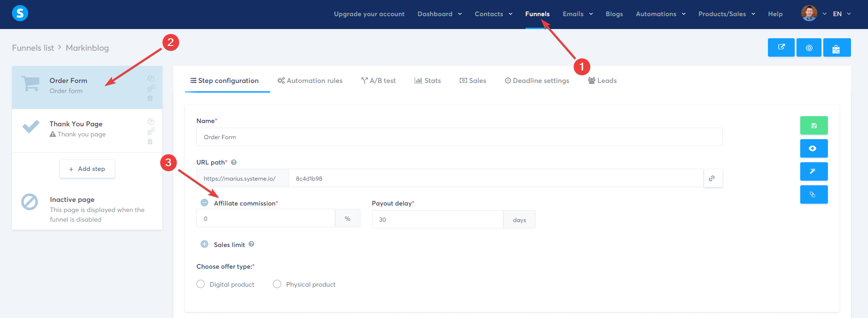This screenshot has height=318, width=868.
Task: Click the Order Form shopping cart icon
Action: coord(30,83)
